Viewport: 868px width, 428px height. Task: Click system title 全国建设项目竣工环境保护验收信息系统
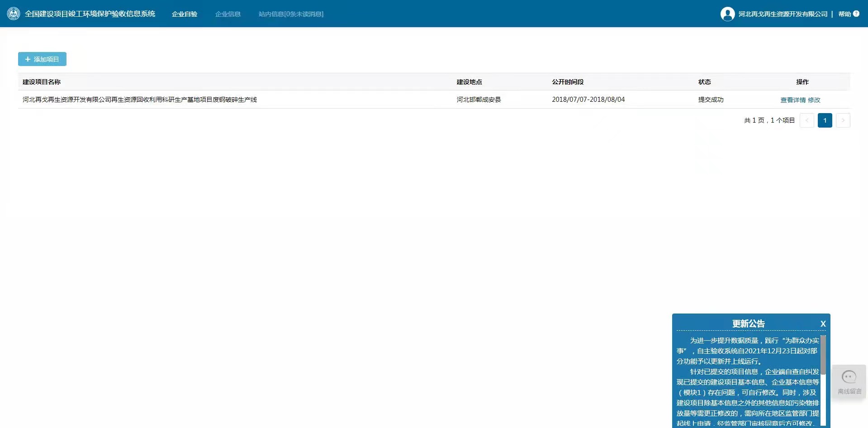(90, 14)
